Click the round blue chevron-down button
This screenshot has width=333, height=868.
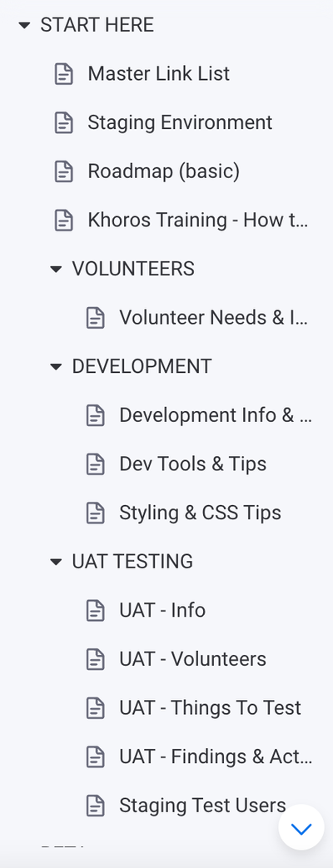pyautogui.click(x=301, y=827)
